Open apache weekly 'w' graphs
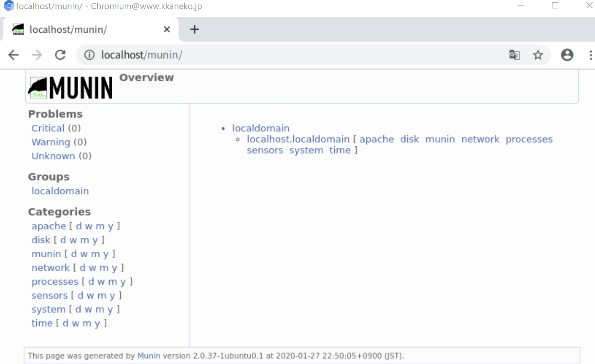 click(89, 226)
